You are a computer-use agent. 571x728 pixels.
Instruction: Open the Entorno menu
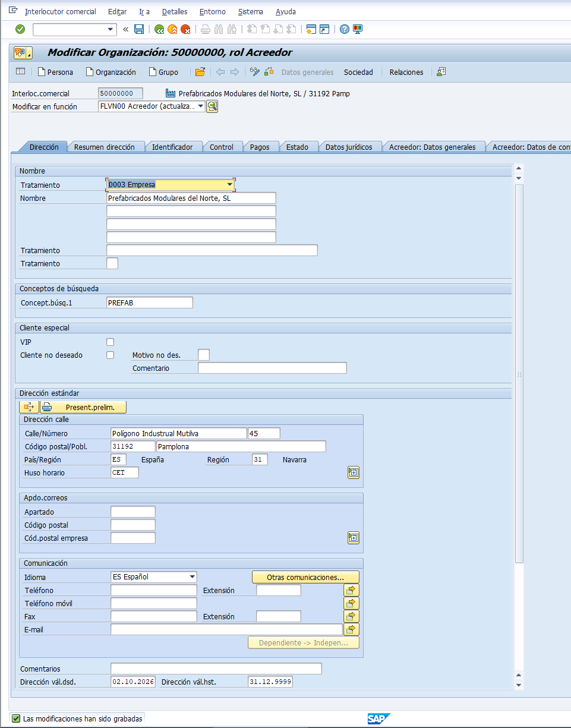[x=213, y=12]
